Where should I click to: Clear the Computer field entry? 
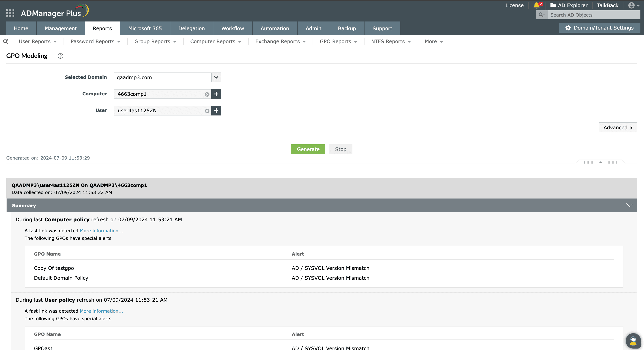[x=207, y=94]
